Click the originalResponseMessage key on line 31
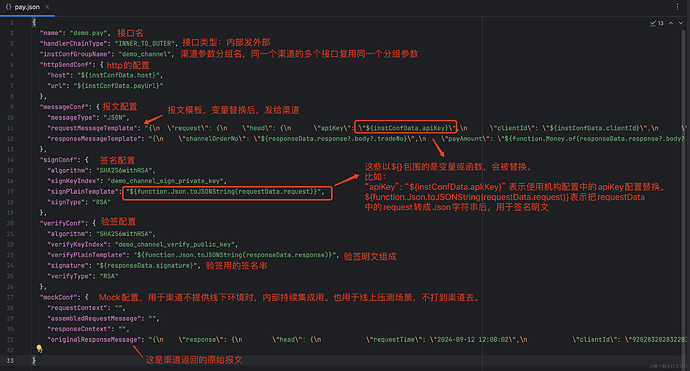 pos(94,340)
